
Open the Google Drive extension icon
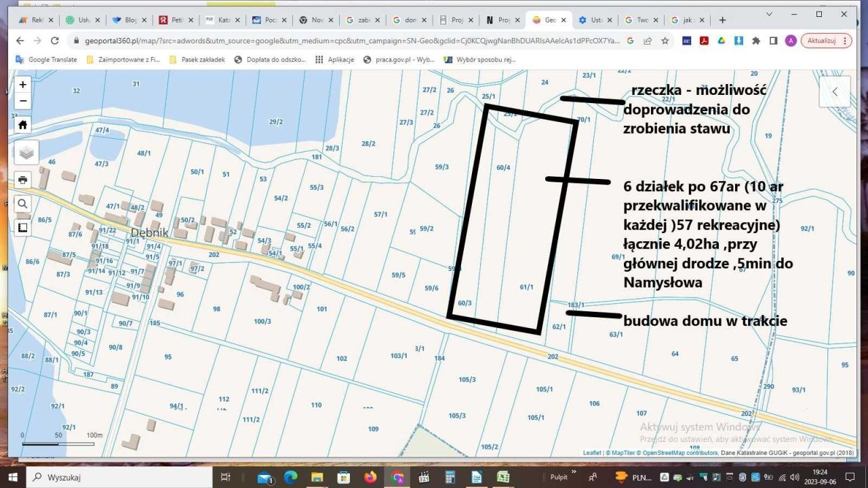[721, 41]
